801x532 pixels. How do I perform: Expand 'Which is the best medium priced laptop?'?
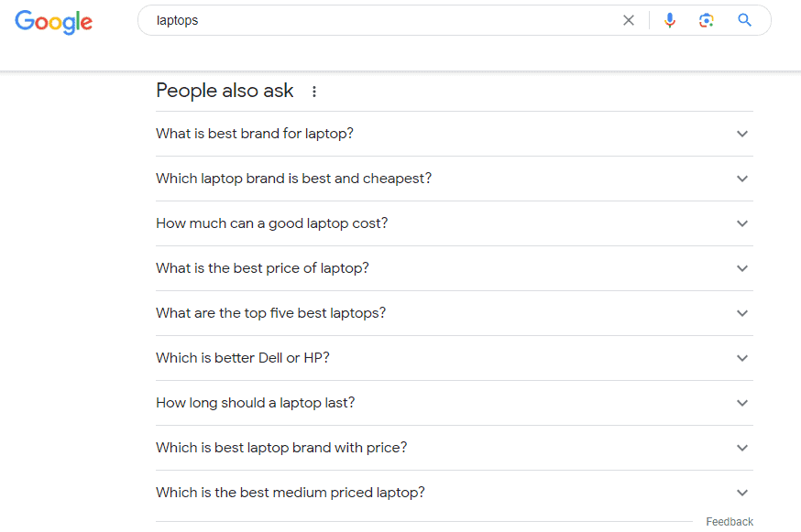[742, 493]
